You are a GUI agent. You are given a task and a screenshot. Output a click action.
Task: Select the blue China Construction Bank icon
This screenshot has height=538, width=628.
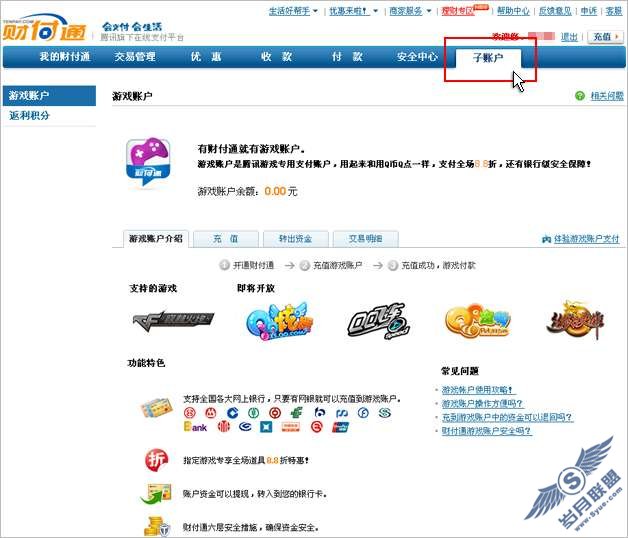pyautogui.click(x=232, y=413)
